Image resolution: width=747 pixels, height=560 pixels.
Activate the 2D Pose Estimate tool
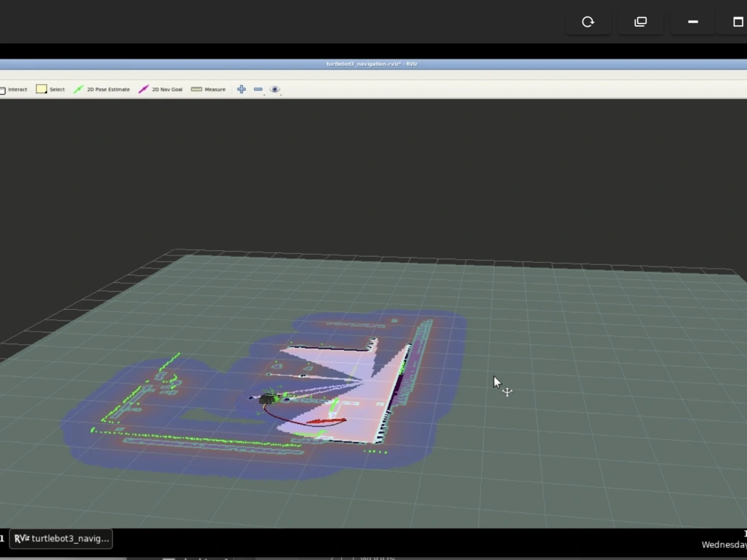pos(106,89)
